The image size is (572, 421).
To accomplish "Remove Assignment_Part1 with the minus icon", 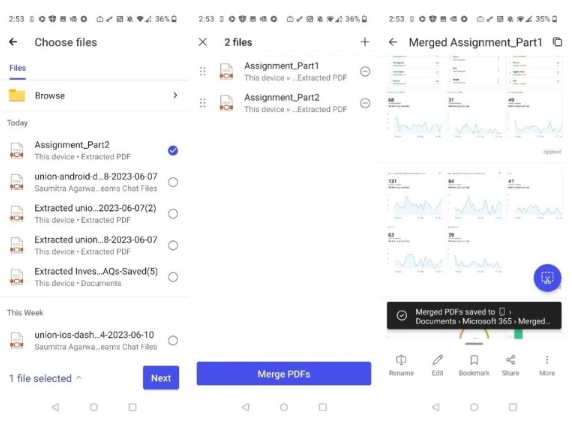I will pos(365,72).
